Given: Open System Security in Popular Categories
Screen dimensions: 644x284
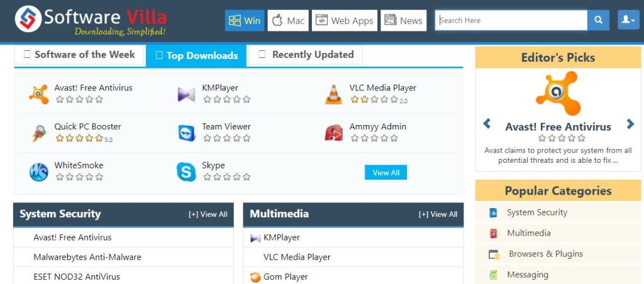Looking at the screenshot, I should pos(537,212).
